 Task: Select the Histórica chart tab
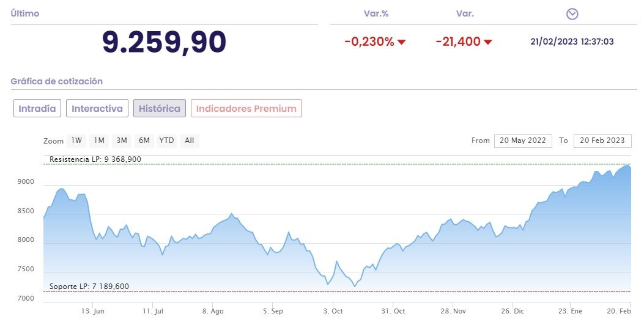(160, 109)
